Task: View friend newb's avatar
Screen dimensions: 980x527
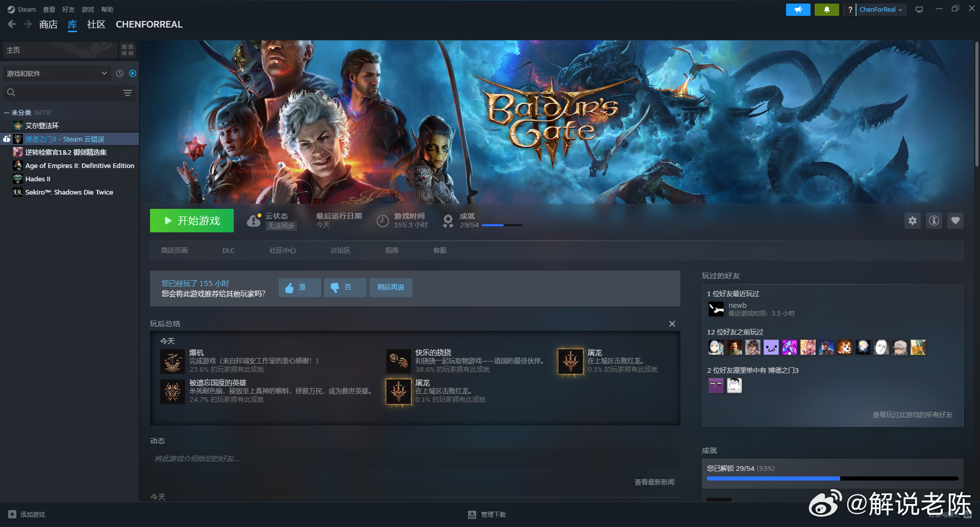Action: 716,309
